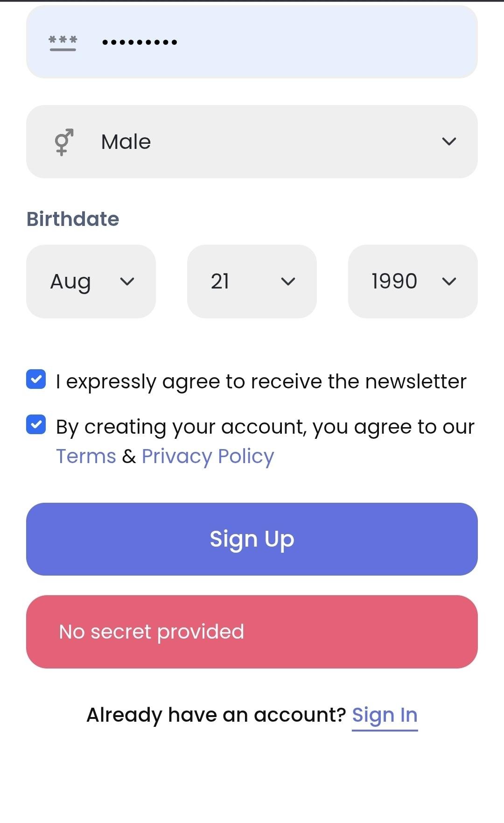Image resolution: width=504 pixels, height=823 pixels.
Task: Select the Male gender field text
Action: tap(126, 141)
